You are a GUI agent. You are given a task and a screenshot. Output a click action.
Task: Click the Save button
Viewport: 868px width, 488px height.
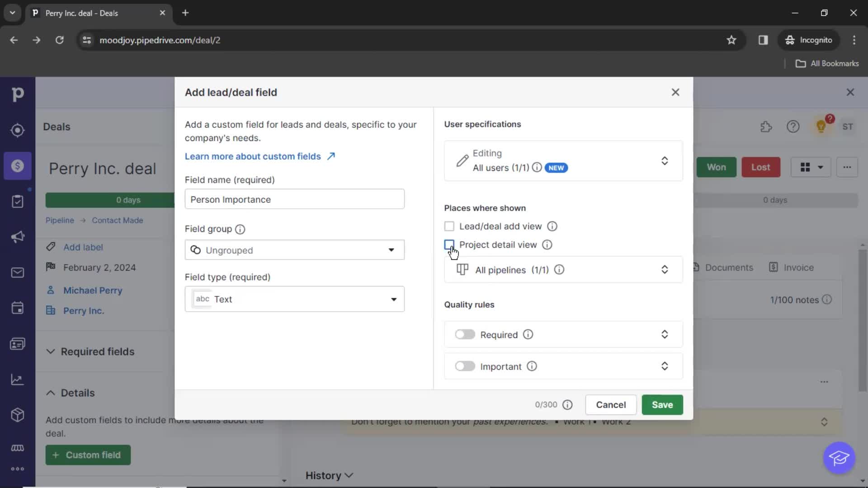coord(662,404)
